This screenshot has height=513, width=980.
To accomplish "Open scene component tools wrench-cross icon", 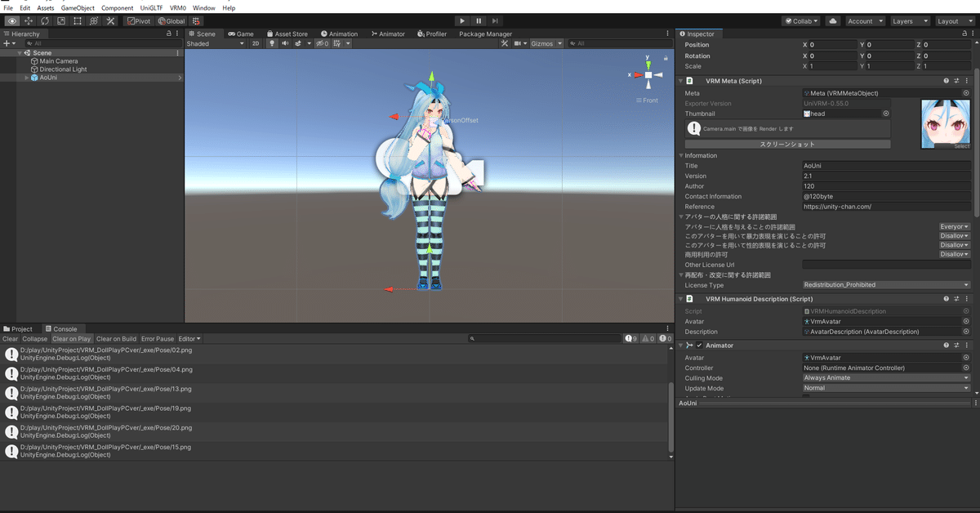I will (x=505, y=43).
